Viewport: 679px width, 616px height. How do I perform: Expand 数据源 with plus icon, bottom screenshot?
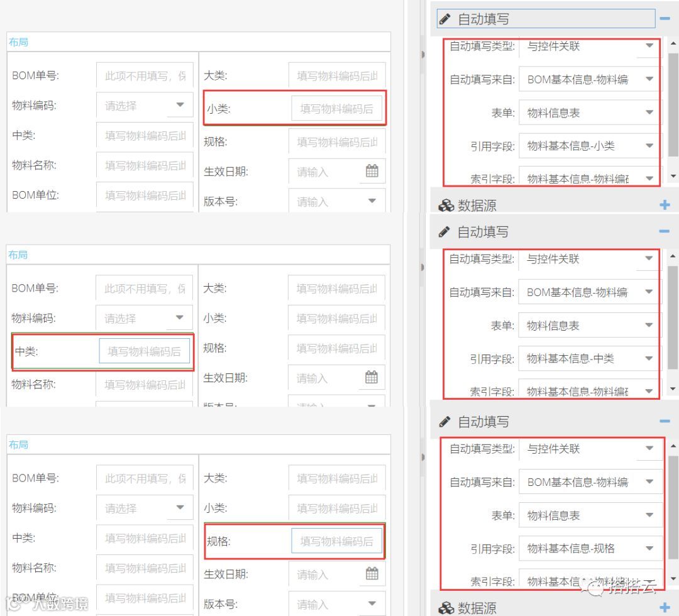click(665, 608)
